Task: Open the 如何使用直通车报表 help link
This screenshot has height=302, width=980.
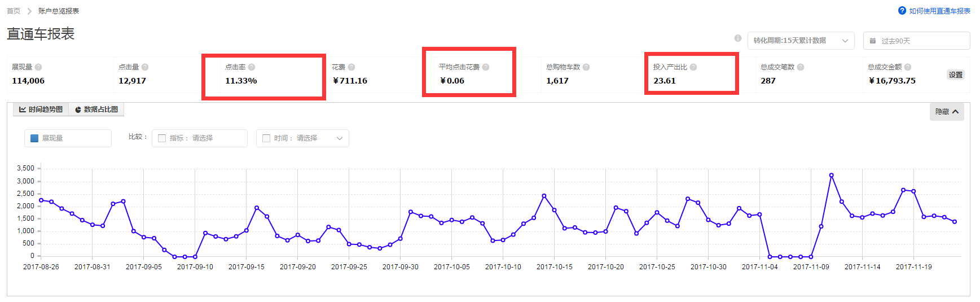Action: point(934,11)
